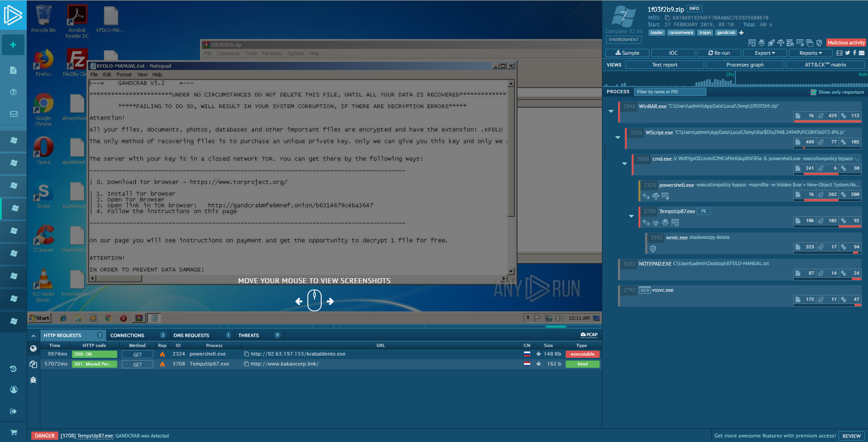Select the wmic.exe shadowcopy delete process
This screenshot has height=442, width=868.
point(753,242)
